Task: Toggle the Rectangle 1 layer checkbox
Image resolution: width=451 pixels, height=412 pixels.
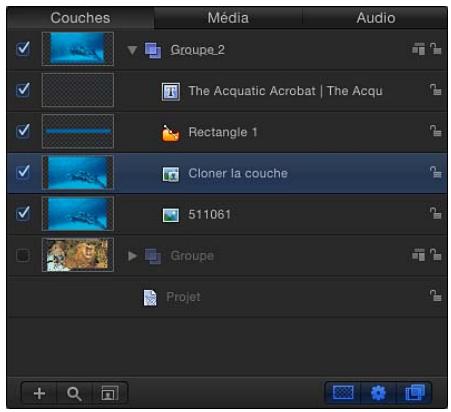Action: click(x=23, y=131)
